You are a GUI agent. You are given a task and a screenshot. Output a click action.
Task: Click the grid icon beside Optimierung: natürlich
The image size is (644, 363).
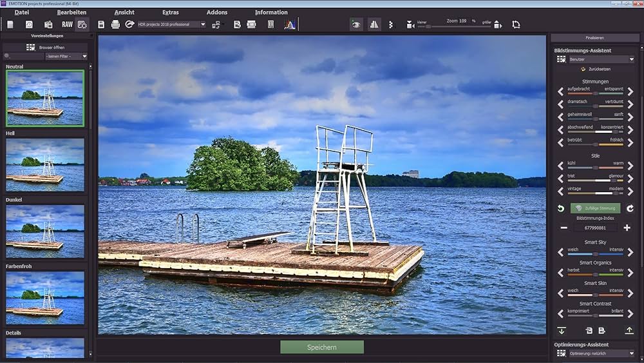pyautogui.click(x=561, y=353)
